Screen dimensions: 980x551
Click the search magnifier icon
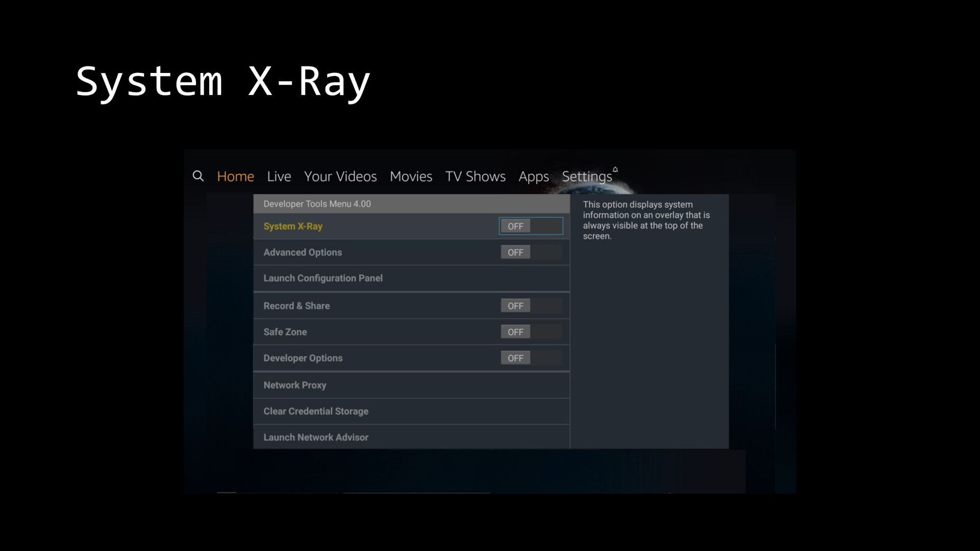tap(198, 176)
